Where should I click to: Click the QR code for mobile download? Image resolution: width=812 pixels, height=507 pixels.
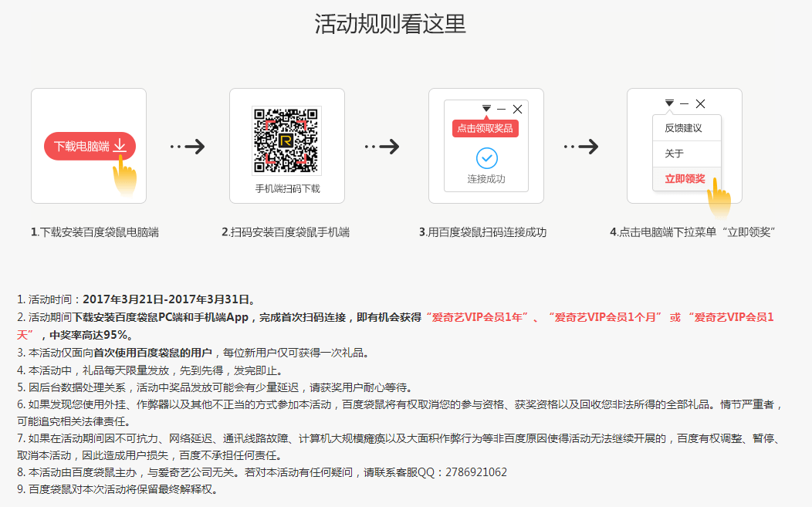tap(286, 140)
